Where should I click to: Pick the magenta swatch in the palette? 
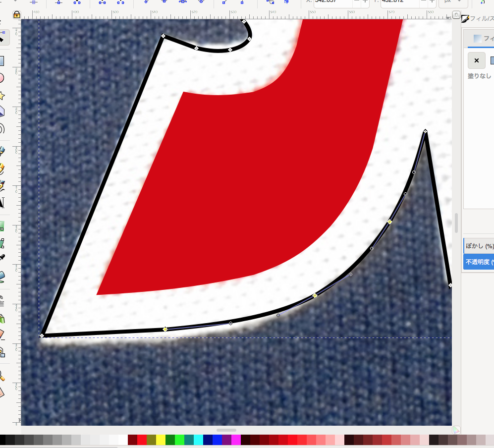click(x=236, y=440)
